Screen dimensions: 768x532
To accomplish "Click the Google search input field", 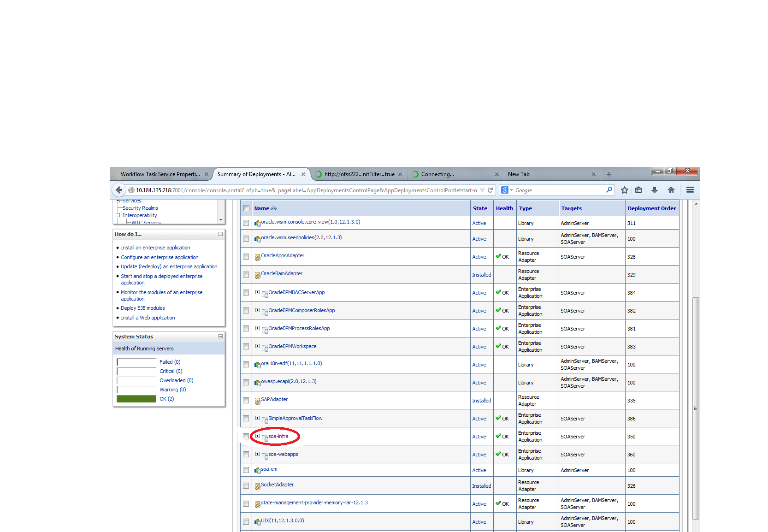I will 560,190.
